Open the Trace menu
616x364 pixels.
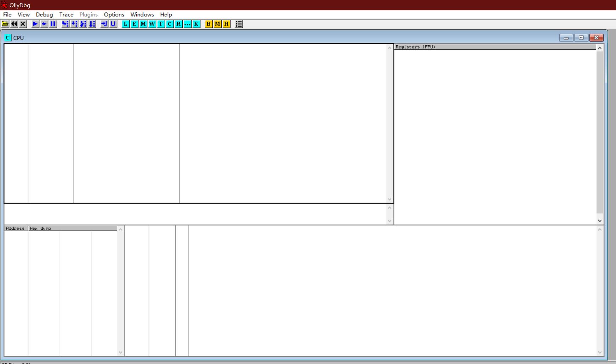[66, 15]
